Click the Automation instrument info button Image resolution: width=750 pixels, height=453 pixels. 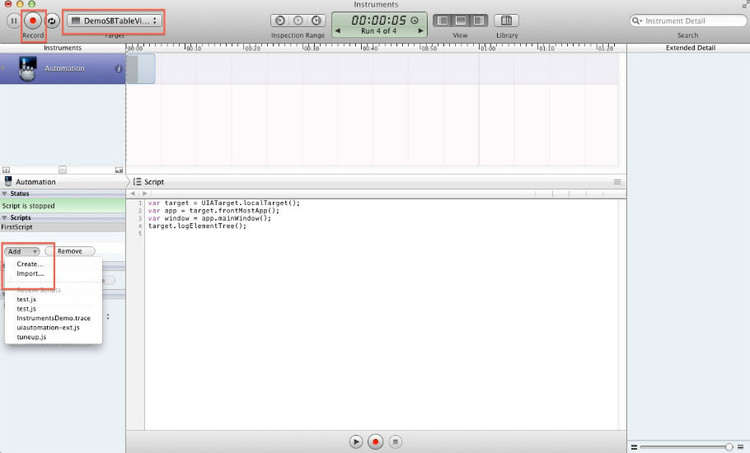pyautogui.click(x=119, y=69)
